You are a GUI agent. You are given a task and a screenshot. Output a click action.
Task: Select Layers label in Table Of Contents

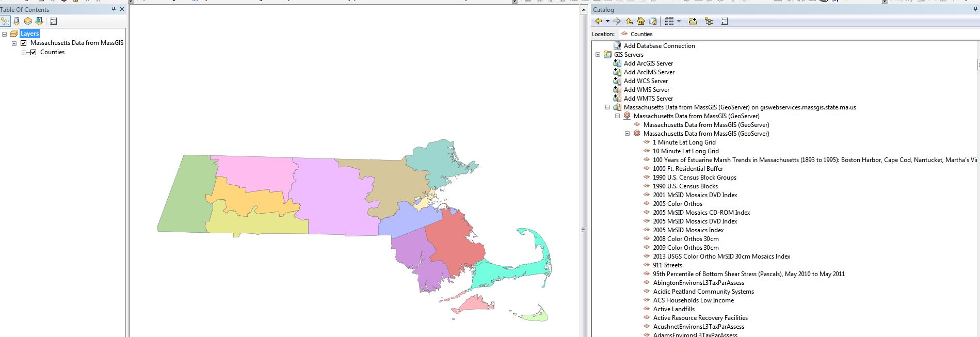coord(29,34)
